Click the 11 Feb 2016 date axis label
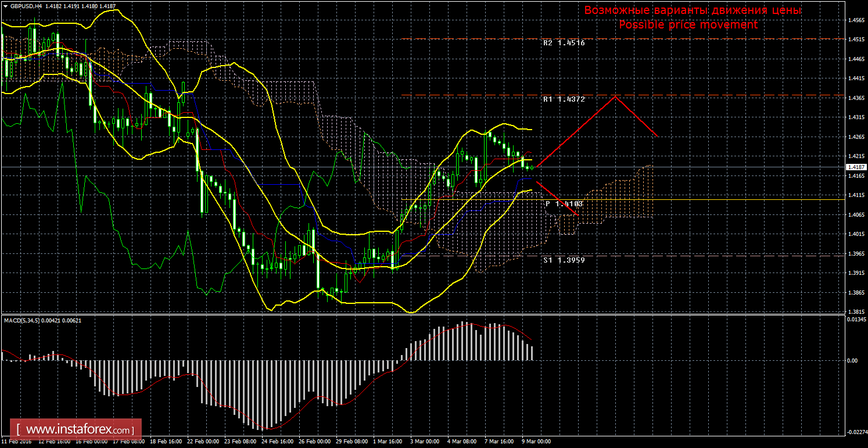This screenshot has height=448, width=868. click(x=17, y=442)
